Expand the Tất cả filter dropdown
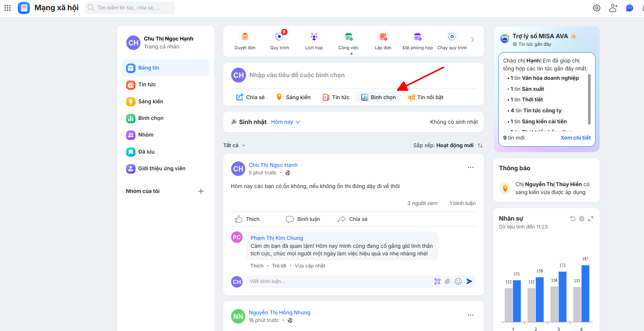Image resolution: width=644 pixels, height=331 pixels. 234,146
